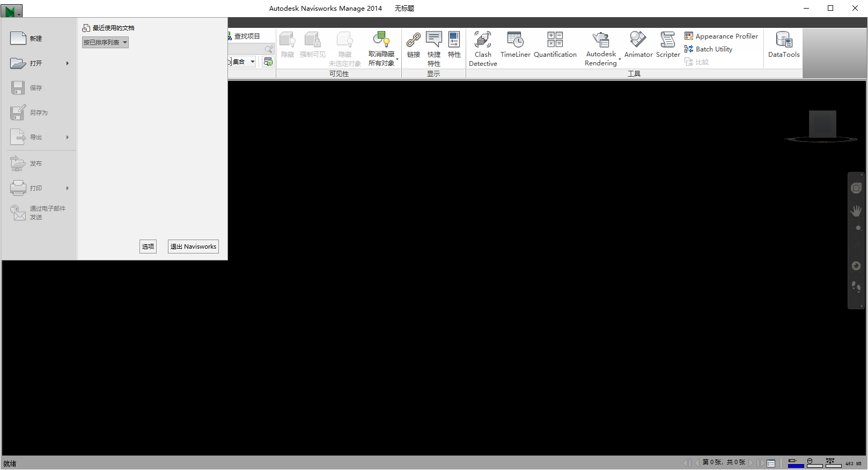The width and height of the screenshot is (868, 470).
Task: Go to first sheet in status bar
Action: pos(687,462)
